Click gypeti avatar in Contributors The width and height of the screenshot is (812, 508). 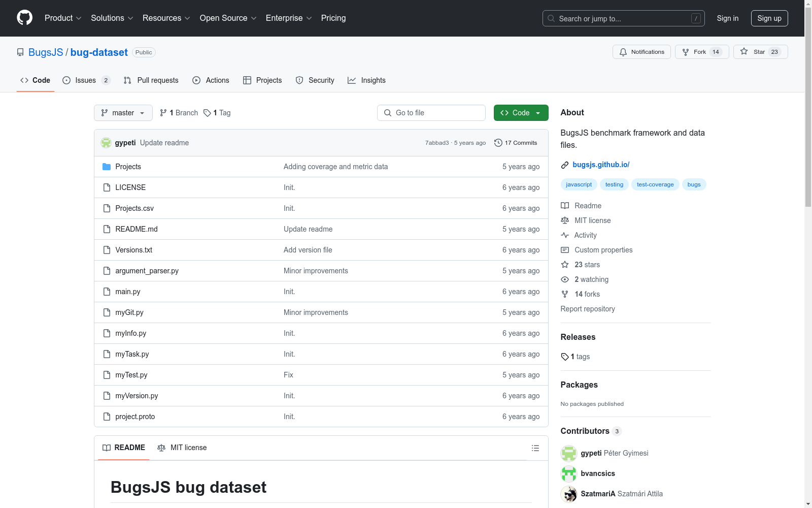[x=569, y=453]
